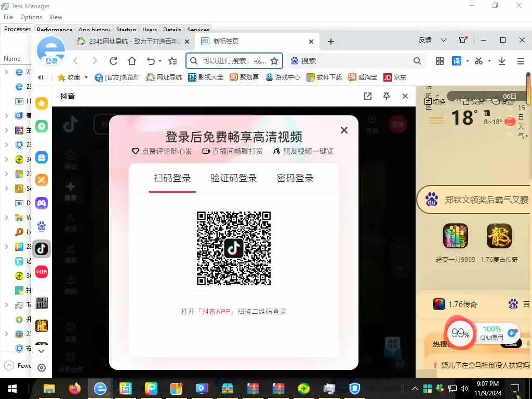Open 软件下载 bookmark

[x=324, y=77]
